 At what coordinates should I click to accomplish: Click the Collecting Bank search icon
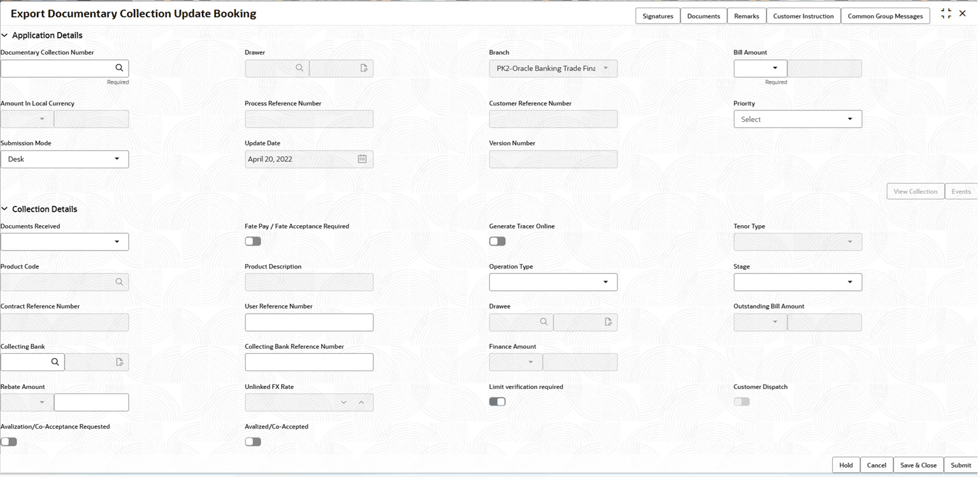click(55, 362)
